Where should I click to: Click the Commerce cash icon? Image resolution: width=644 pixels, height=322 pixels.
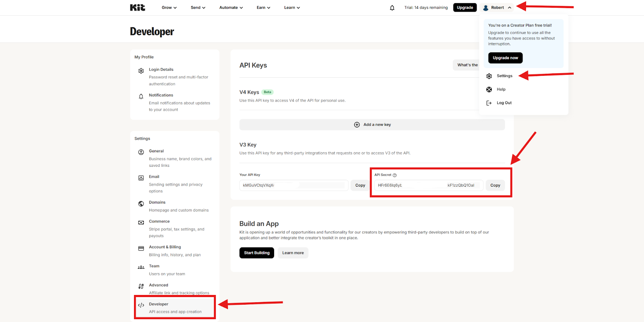[x=141, y=222]
